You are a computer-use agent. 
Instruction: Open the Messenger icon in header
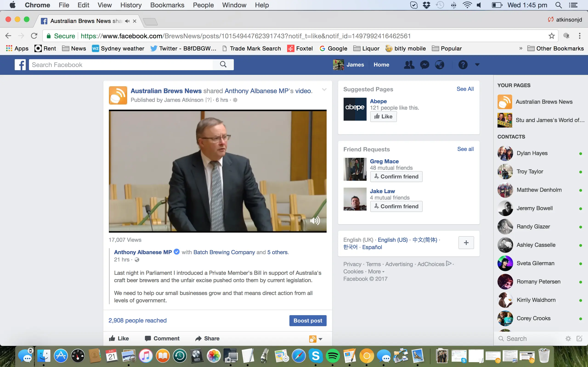(x=424, y=65)
